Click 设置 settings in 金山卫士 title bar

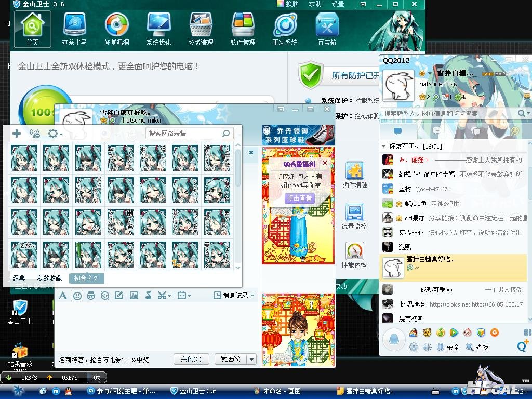[338, 4]
